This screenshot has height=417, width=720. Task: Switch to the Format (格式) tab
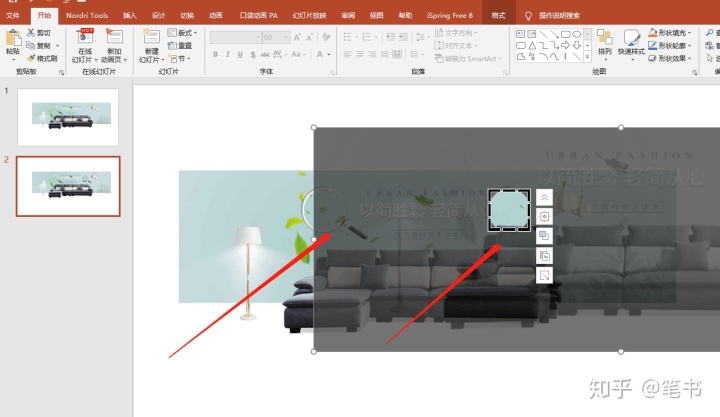click(x=498, y=16)
